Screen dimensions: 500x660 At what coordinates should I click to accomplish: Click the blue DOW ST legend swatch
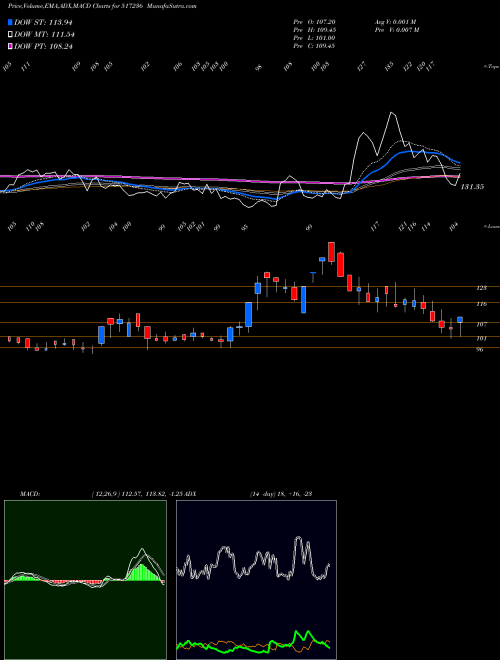(x=10, y=22)
